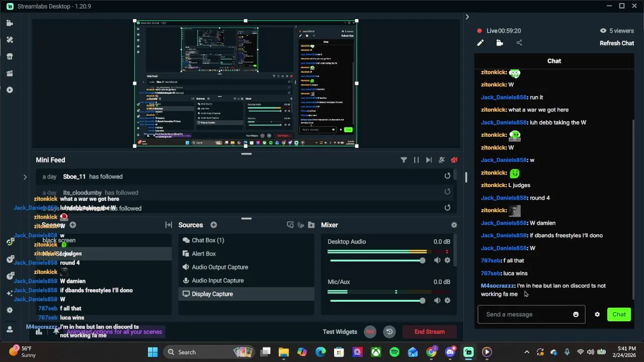Open the sidebar icon below the dashboard icon

pos(10,90)
